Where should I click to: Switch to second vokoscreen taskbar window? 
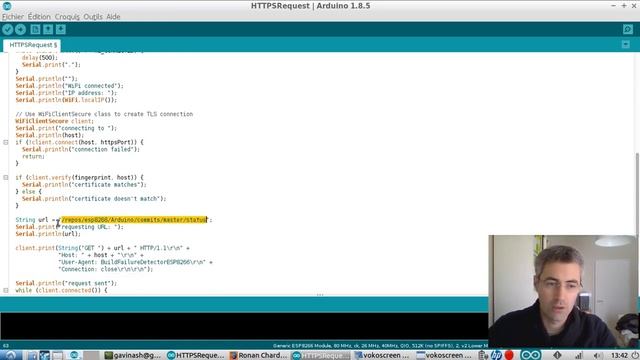click(444, 355)
